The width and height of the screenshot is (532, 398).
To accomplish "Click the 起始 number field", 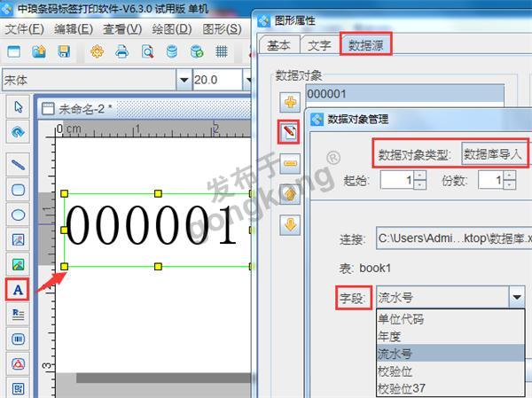I will click(x=397, y=180).
